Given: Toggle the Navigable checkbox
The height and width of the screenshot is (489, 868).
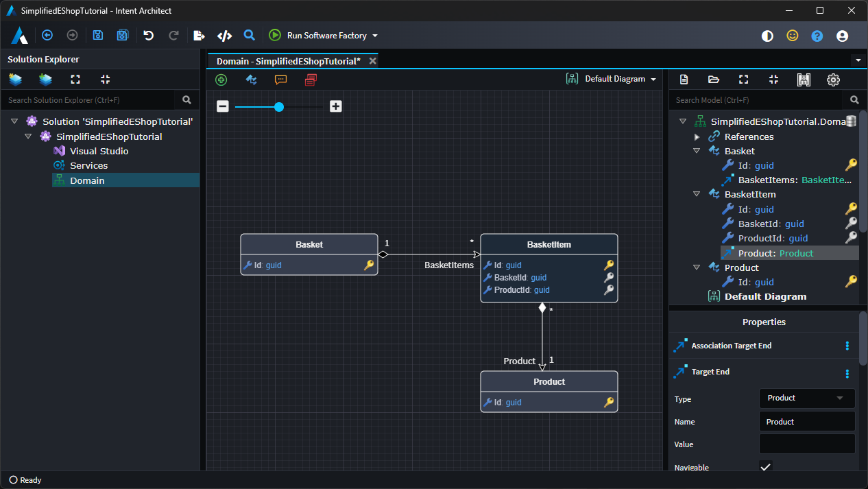Looking at the screenshot, I should 766,467.
